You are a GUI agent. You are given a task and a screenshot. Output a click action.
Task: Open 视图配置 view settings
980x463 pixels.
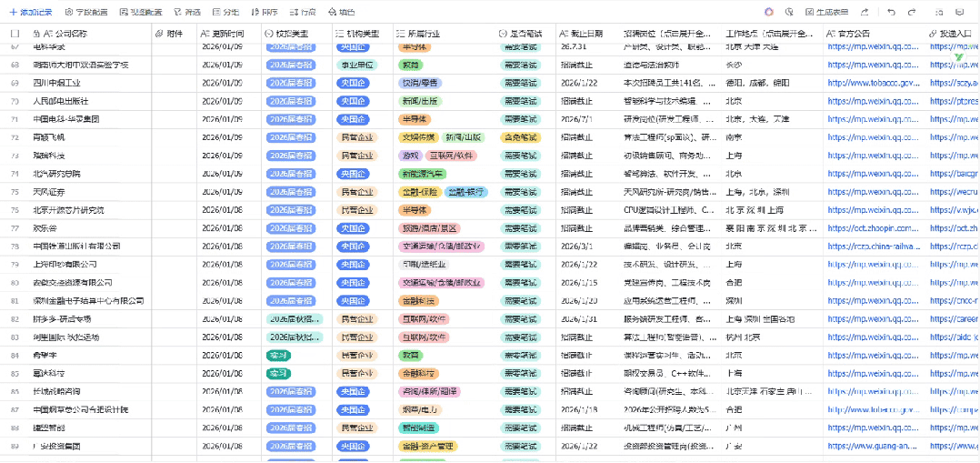click(x=141, y=12)
